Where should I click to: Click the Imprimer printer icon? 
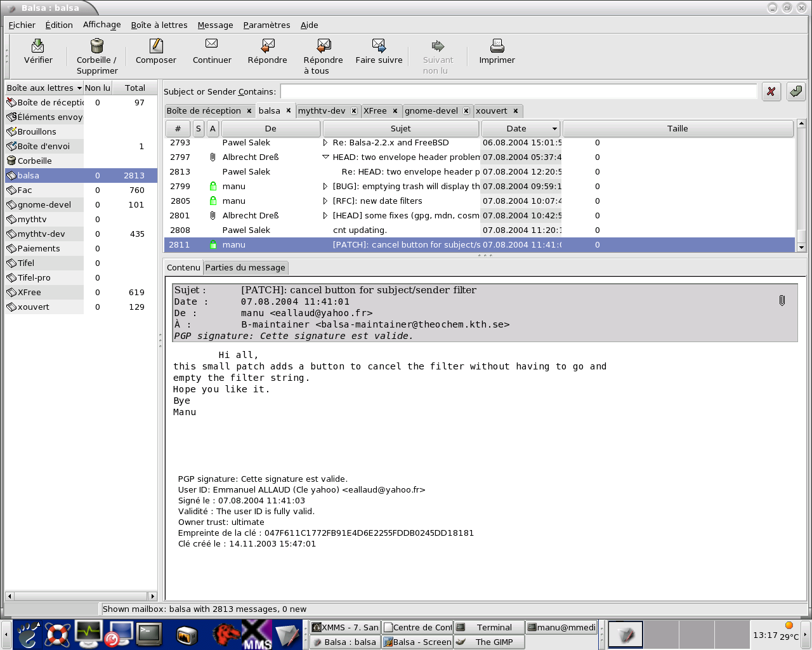pyautogui.click(x=497, y=46)
